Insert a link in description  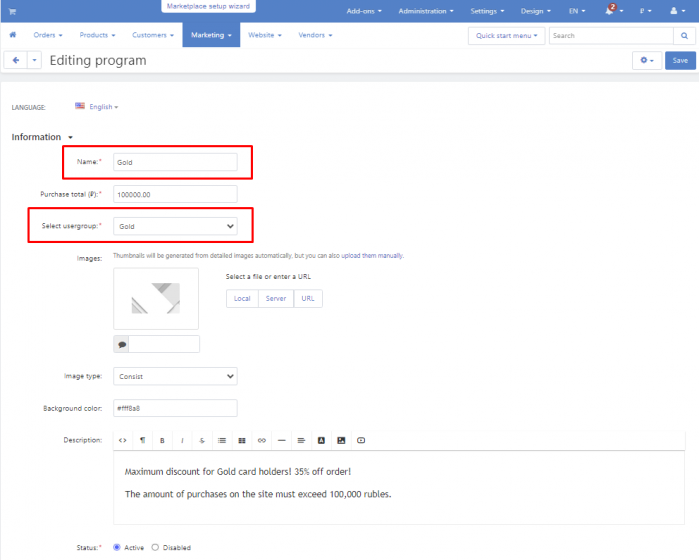click(262, 440)
